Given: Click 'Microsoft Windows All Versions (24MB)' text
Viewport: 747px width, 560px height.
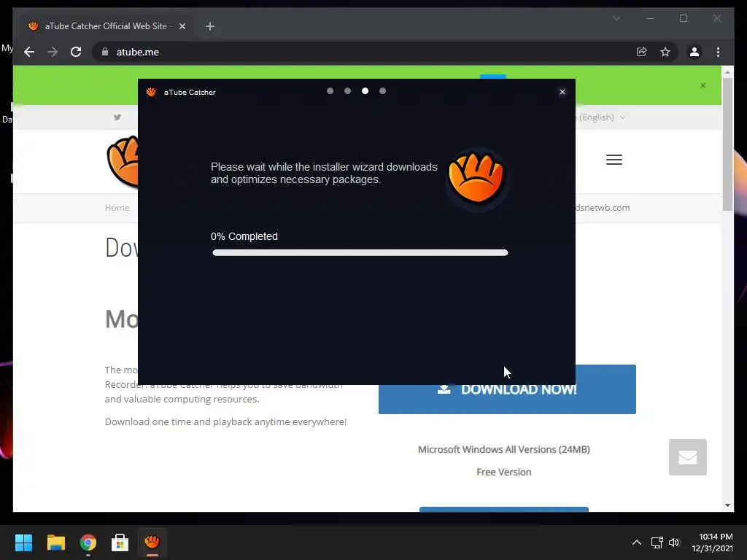Looking at the screenshot, I should click(504, 449).
